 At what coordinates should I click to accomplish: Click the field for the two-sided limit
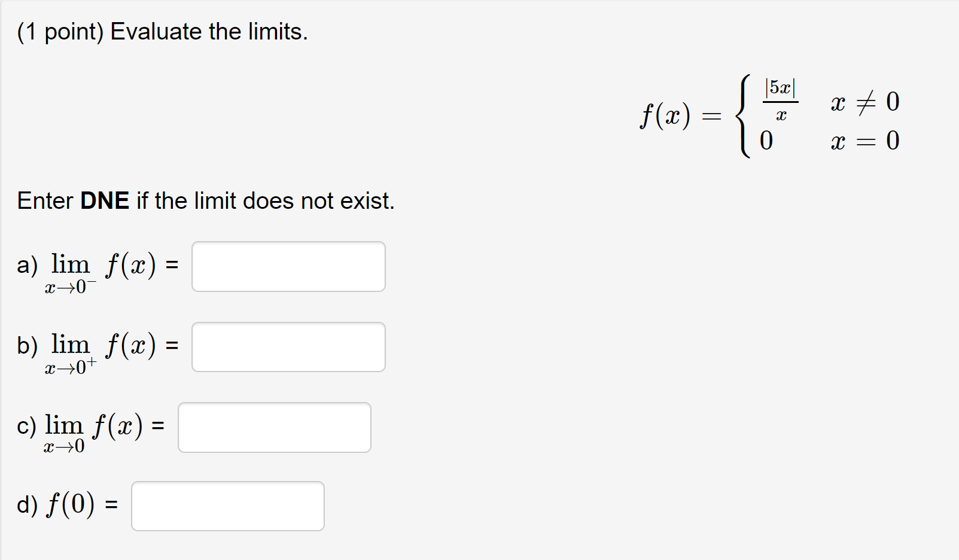point(275,427)
